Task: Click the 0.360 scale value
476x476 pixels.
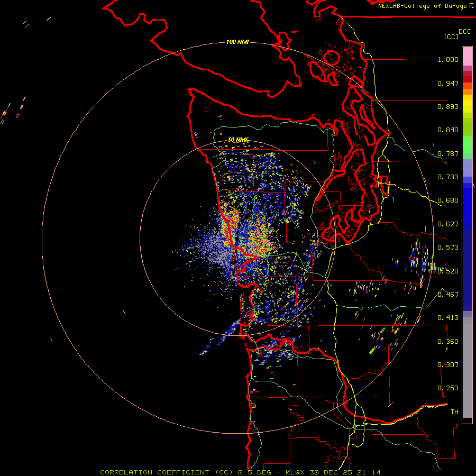Action: click(x=448, y=342)
